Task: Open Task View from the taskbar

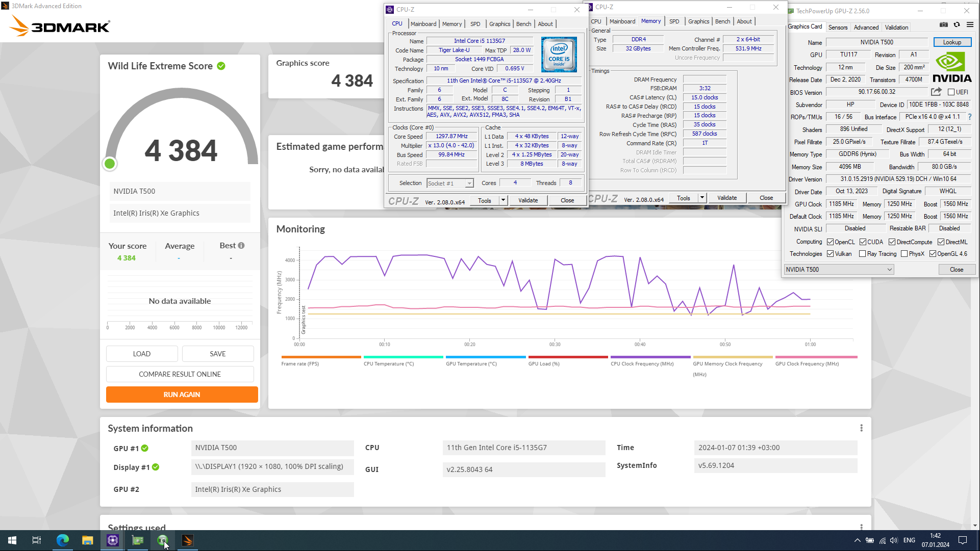Action: 37,540
